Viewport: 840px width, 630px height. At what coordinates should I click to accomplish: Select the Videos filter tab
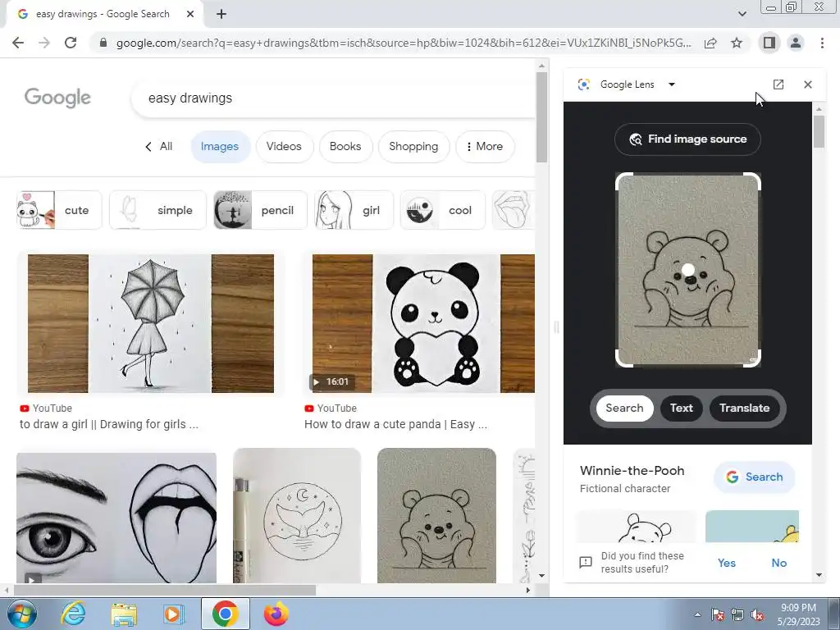pos(284,147)
